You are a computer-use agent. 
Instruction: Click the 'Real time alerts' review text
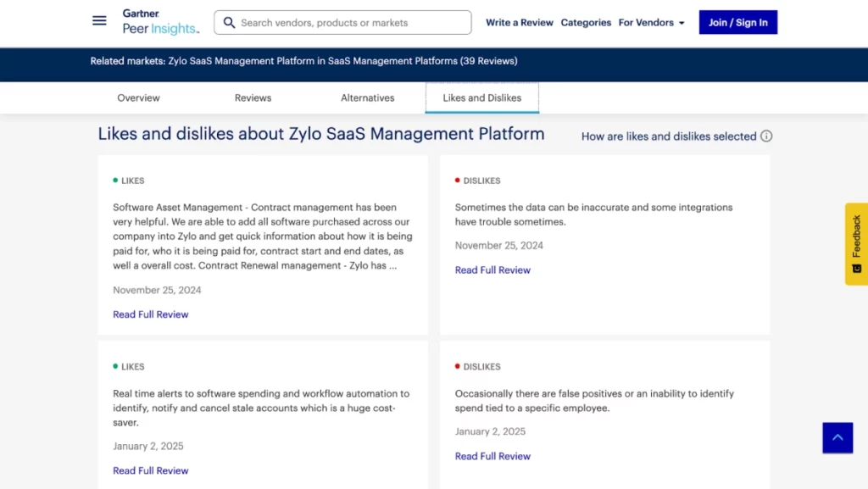261,408
